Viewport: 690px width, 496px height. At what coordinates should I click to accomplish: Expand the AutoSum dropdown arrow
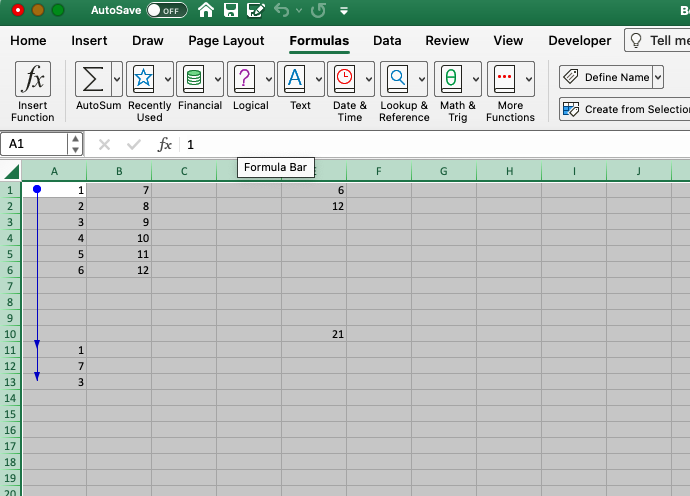pyautogui.click(x=117, y=79)
